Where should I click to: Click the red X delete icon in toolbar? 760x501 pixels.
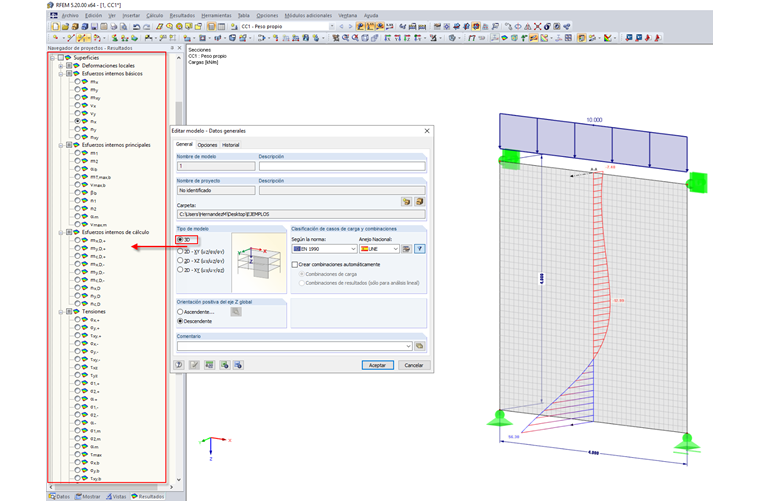pos(538,27)
